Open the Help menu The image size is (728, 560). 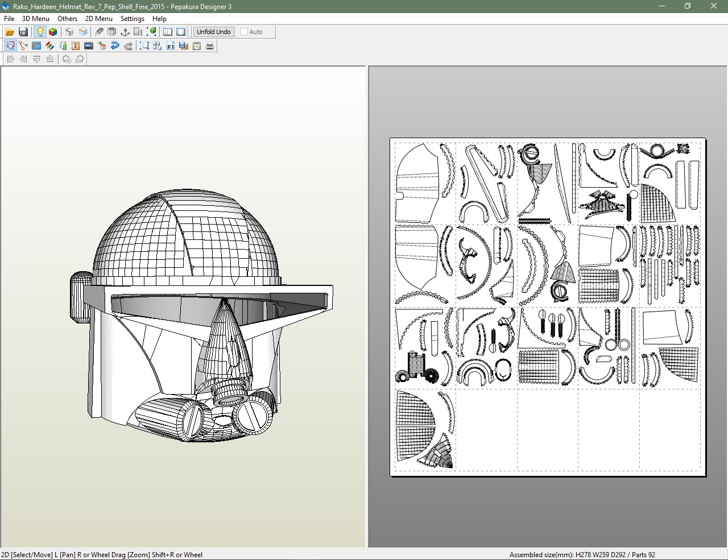click(159, 18)
